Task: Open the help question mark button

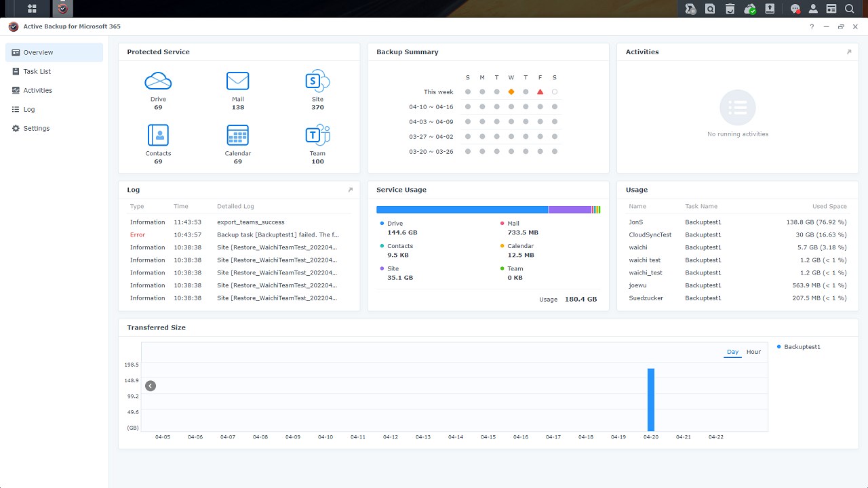Action: click(812, 26)
